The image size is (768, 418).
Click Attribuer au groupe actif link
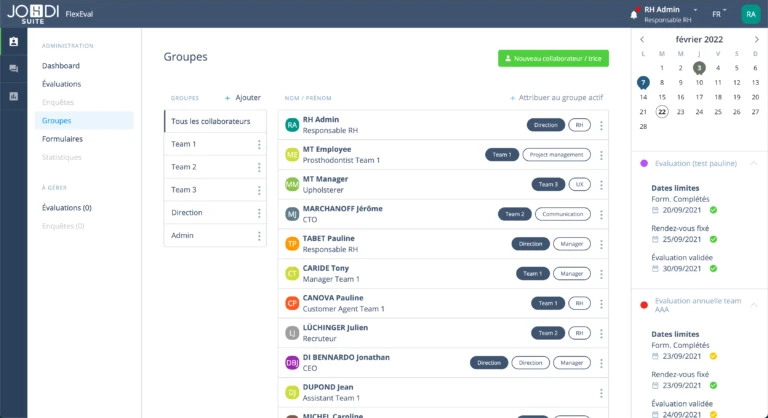(556, 98)
